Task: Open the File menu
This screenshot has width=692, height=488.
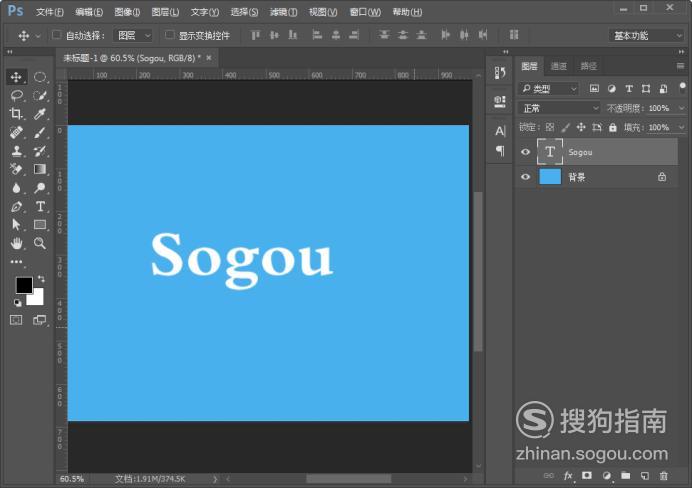Action: (x=49, y=12)
